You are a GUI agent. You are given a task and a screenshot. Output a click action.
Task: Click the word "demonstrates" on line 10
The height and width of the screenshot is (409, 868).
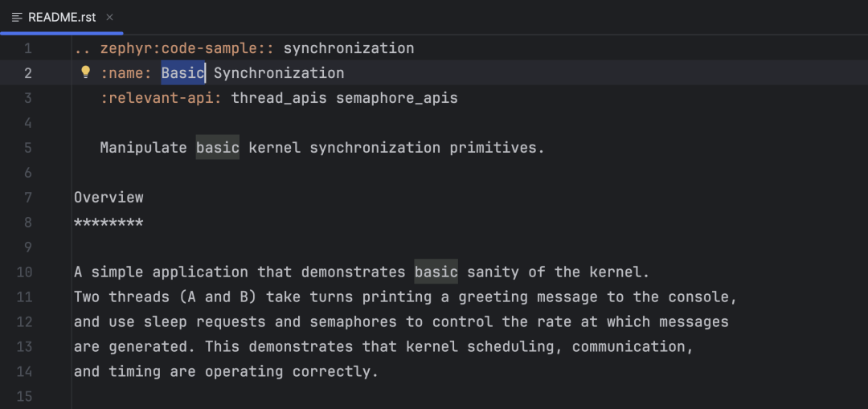(x=353, y=272)
